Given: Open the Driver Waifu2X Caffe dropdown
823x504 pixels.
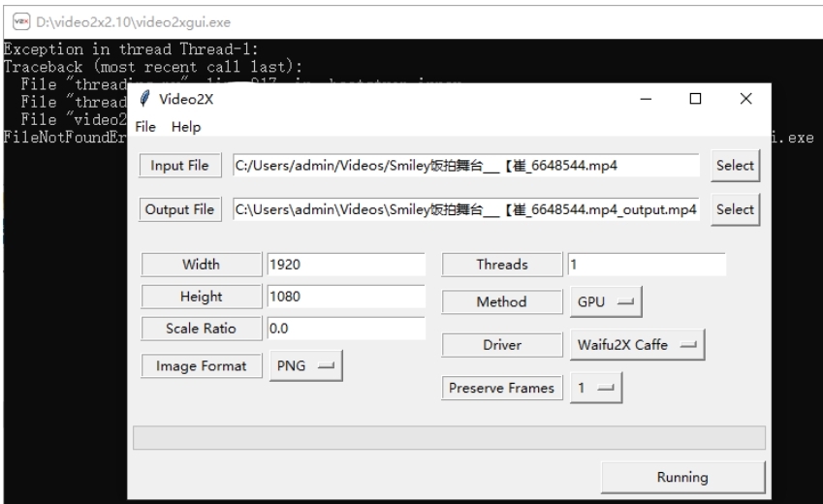Looking at the screenshot, I should 637,345.
